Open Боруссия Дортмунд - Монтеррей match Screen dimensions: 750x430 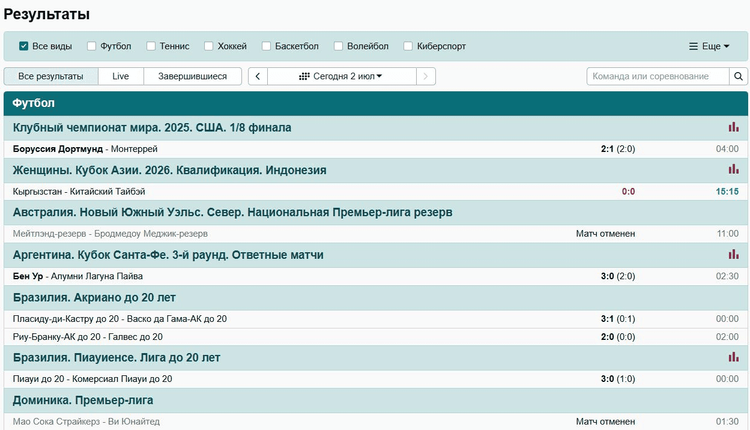click(x=85, y=149)
